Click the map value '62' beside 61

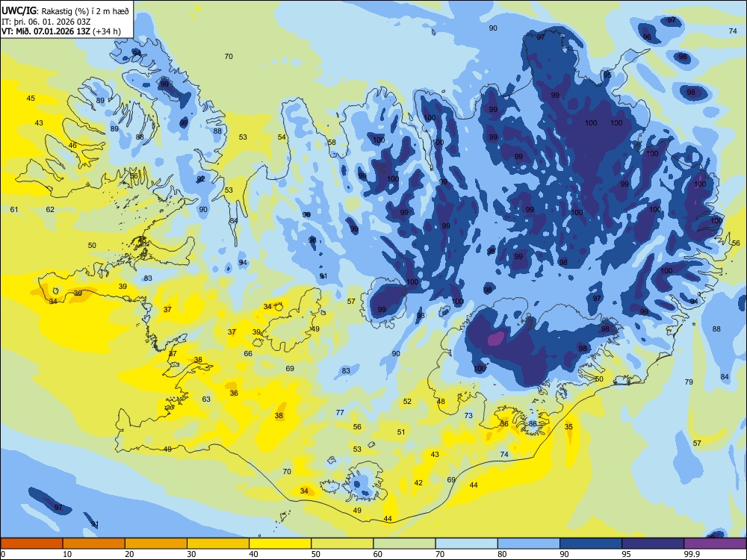pyautogui.click(x=50, y=210)
